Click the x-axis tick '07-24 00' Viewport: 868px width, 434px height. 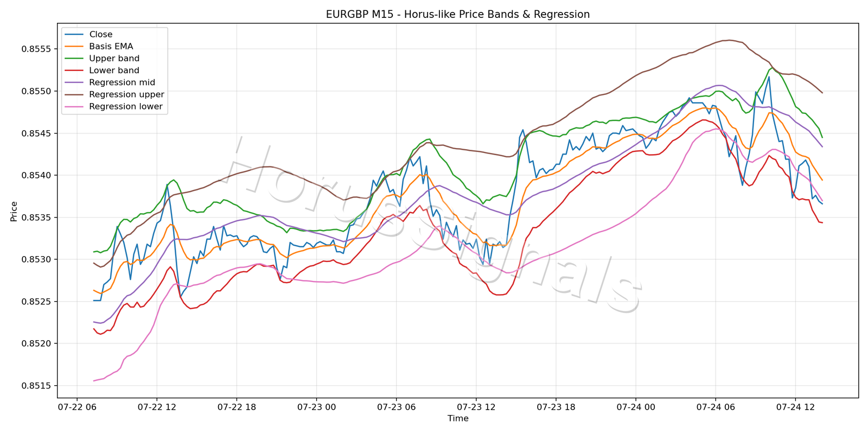[636, 407]
